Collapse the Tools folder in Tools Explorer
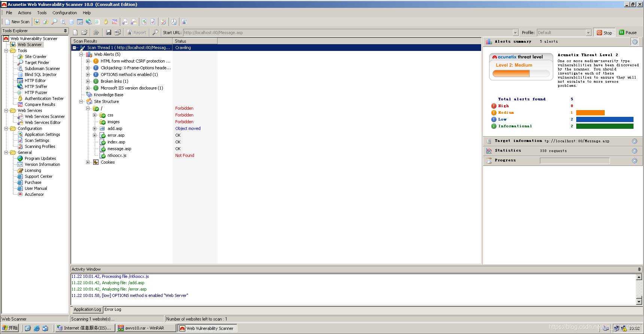This screenshot has width=644, height=334. (6, 51)
